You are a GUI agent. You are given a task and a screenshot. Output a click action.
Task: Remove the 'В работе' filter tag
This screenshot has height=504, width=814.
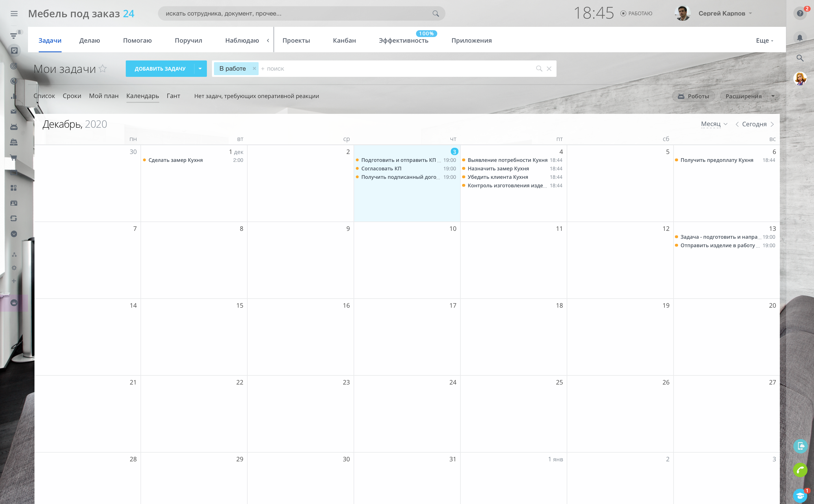pos(254,68)
